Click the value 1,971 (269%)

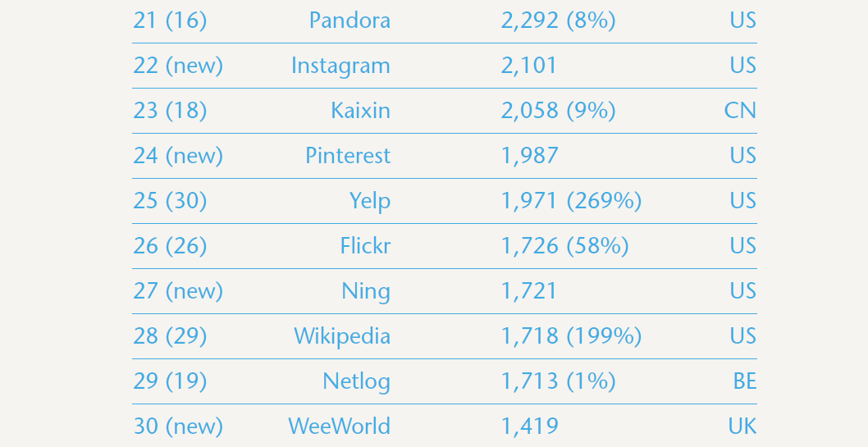tap(571, 201)
